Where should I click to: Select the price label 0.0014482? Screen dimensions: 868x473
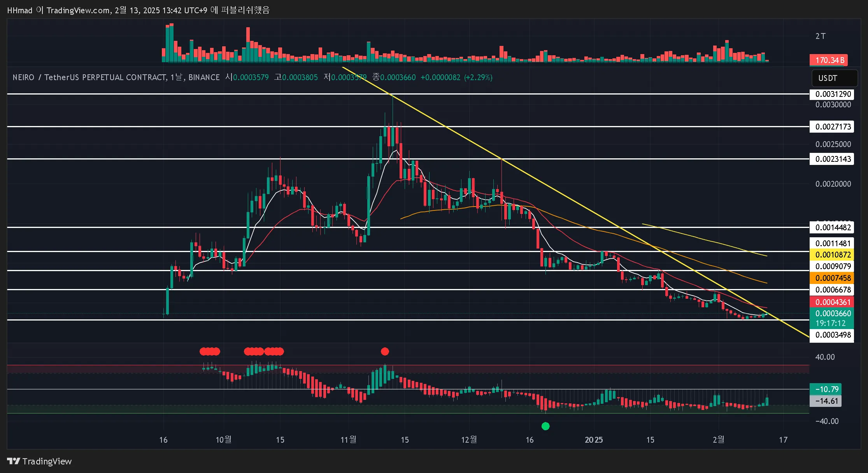[x=832, y=227]
